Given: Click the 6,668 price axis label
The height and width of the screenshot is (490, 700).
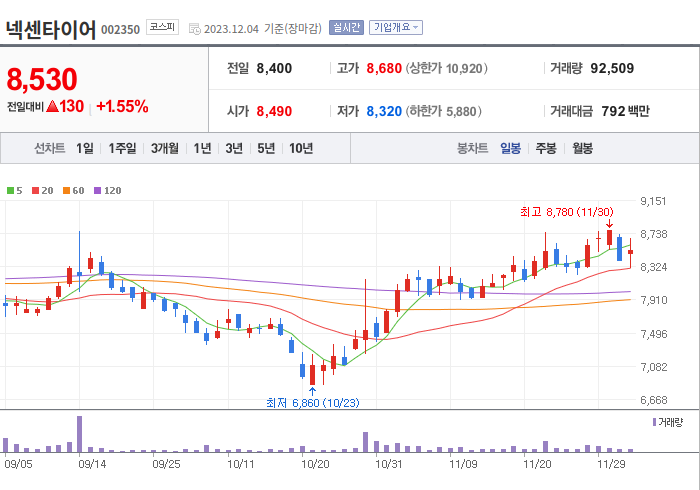Looking at the screenshot, I should [x=654, y=400].
